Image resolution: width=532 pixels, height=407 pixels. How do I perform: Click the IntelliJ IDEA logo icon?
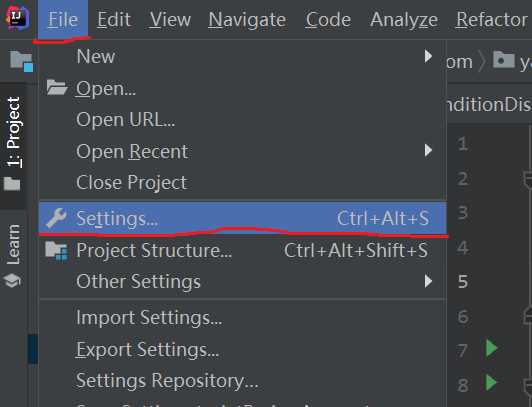(x=17, y=18)
